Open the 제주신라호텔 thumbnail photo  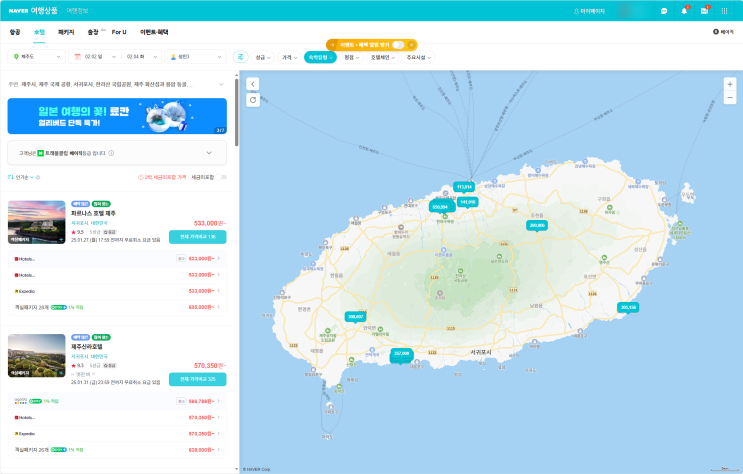click(x=36, y=356)
